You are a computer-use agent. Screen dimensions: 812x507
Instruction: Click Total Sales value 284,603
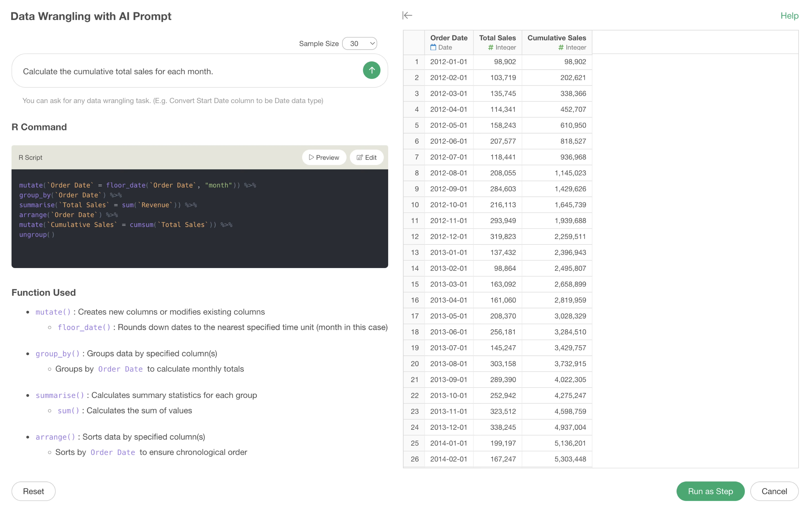(x=497, y=189)
